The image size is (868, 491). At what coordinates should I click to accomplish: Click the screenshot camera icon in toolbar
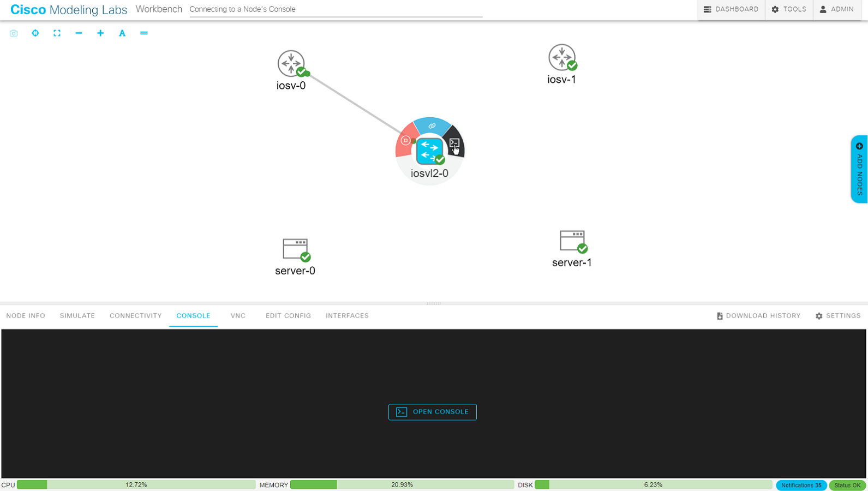click(14, 33)
